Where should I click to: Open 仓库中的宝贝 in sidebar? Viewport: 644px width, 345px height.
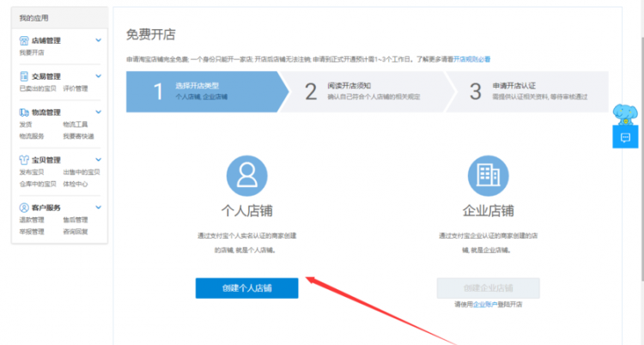pyautogui.click(x=38, y=184)
